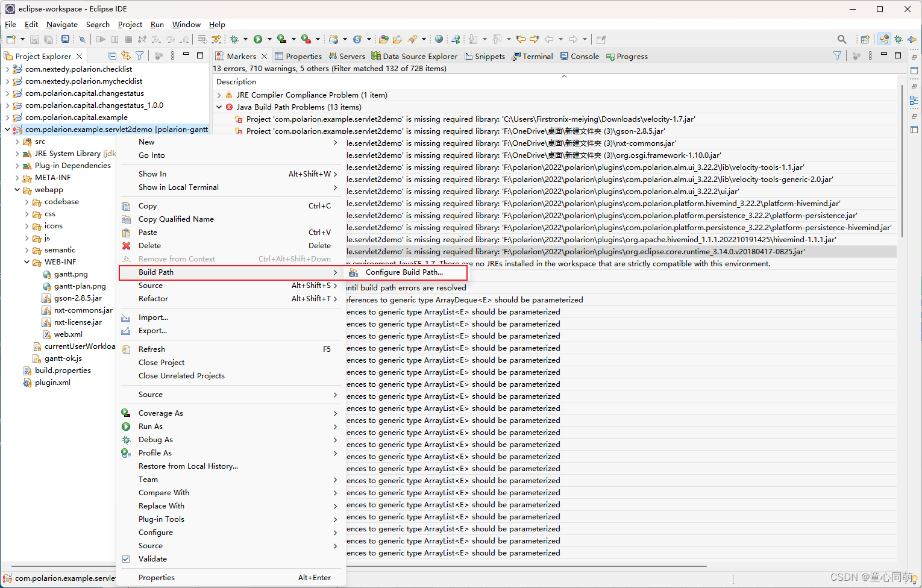The height and width of the screenshot is (588, 922).
Task: Maximize the Markers view panel
Action: click(x=898, y=55)
